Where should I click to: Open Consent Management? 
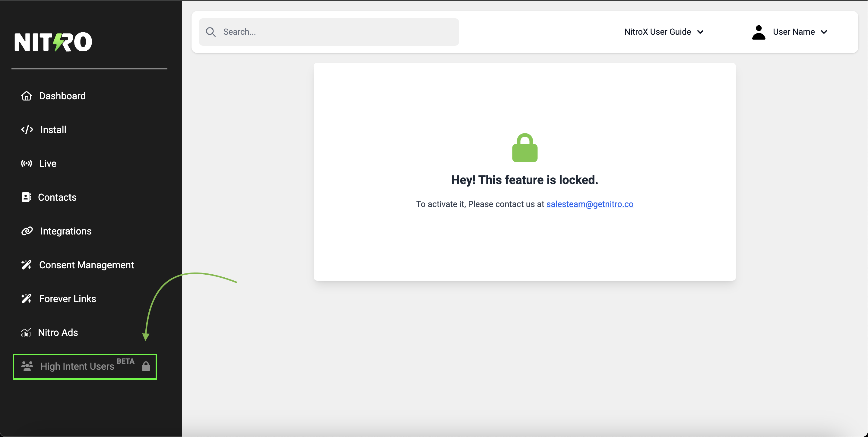[87, 265]
